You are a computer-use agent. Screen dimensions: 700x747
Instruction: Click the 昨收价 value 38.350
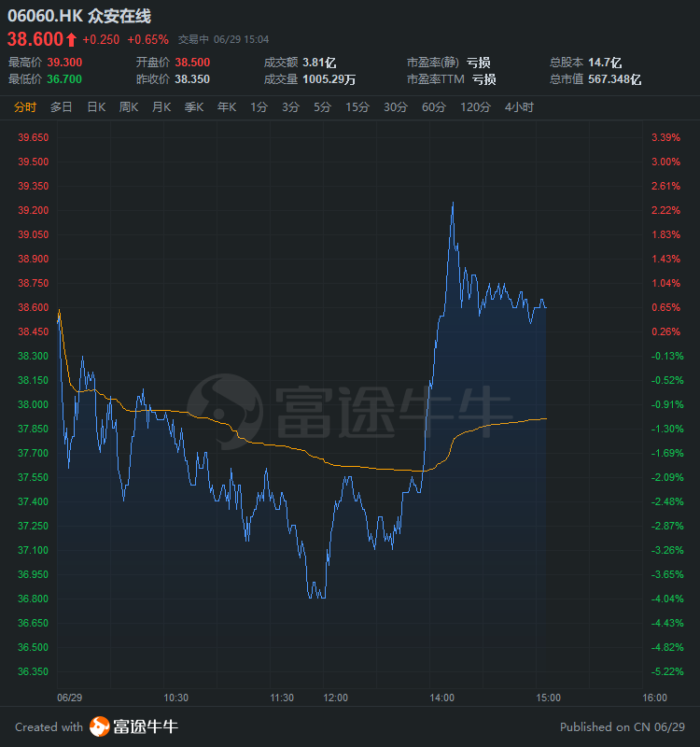[x=192, y=79]
